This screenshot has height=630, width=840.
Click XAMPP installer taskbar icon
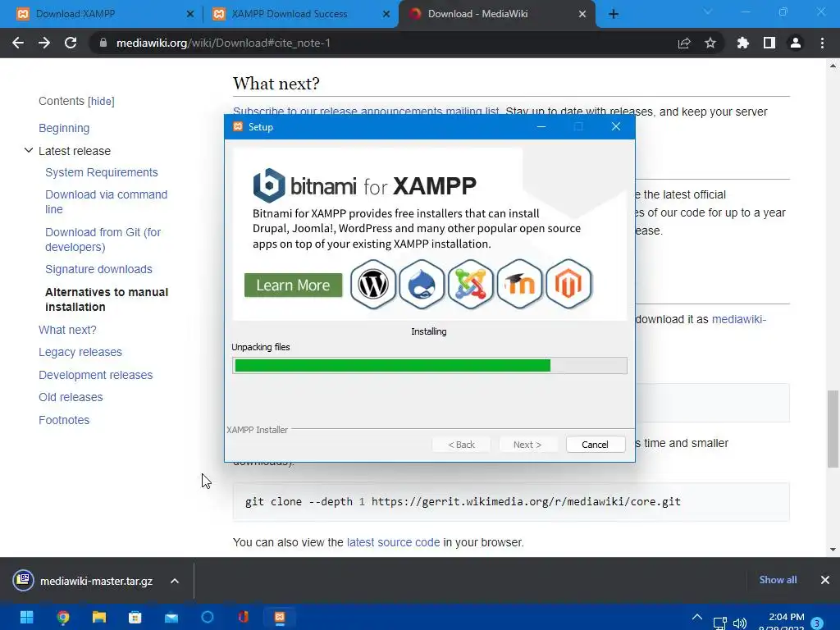coord(280,618)
